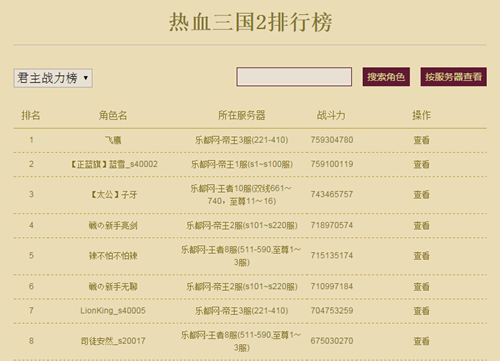View details for rank 1 player 飞狐
This screenshot has height=361, width=500.
(421, 140)
